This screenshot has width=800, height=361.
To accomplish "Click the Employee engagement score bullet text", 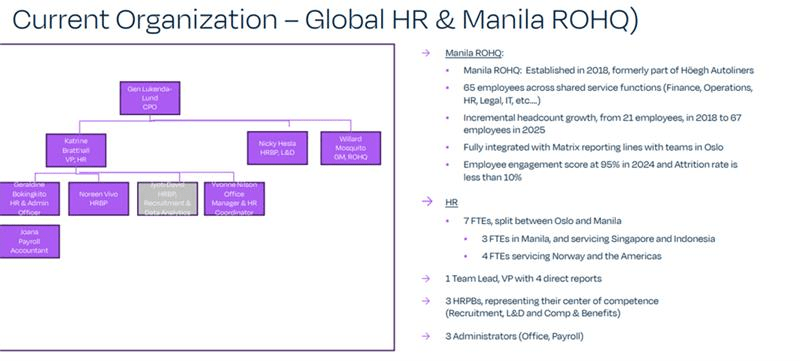I will 601,171.
